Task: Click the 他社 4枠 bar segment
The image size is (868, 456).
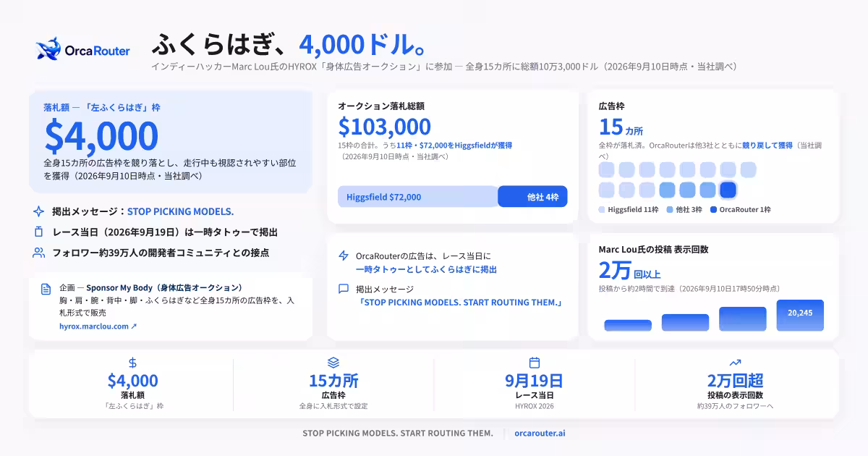Action: coord(533,197)
